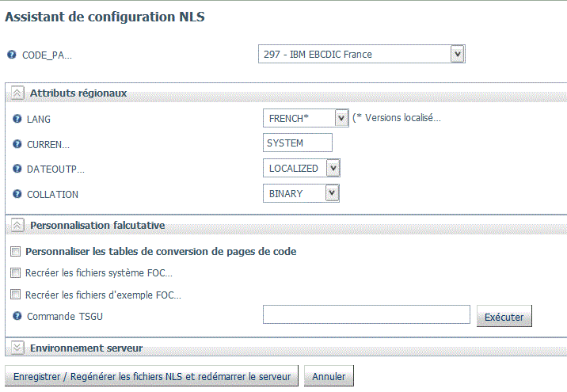Screen dimensions: 567x392
Task: Click the Exécuter button
Action: click(x=504, y=317)
